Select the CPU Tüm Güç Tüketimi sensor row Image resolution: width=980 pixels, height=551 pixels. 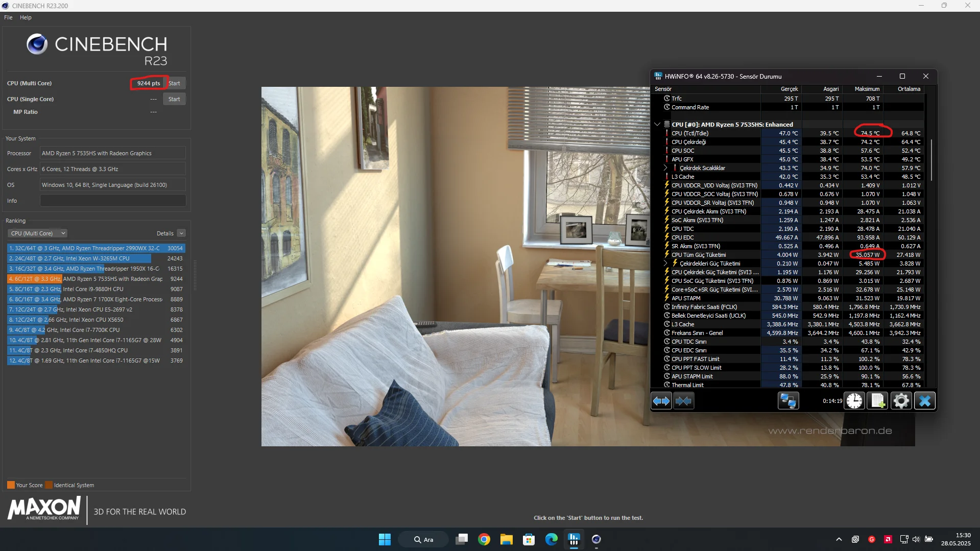(788, 255)
